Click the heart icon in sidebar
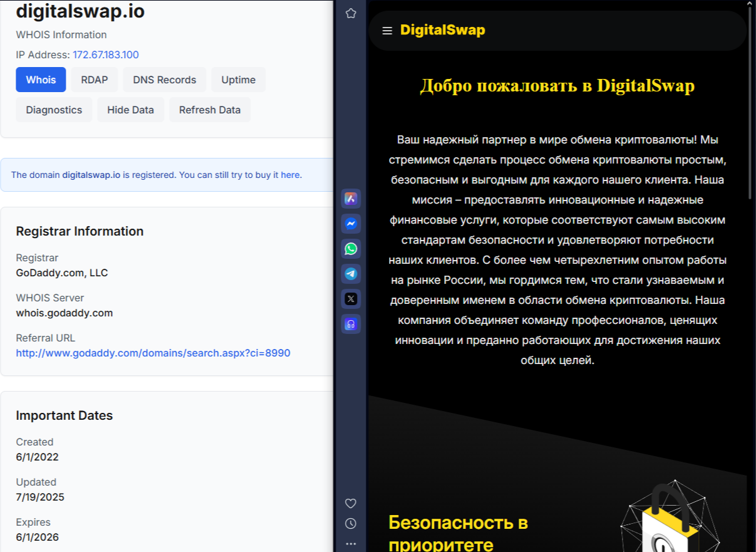Screen dimensions: 756x552 click(x=351, y=503)
